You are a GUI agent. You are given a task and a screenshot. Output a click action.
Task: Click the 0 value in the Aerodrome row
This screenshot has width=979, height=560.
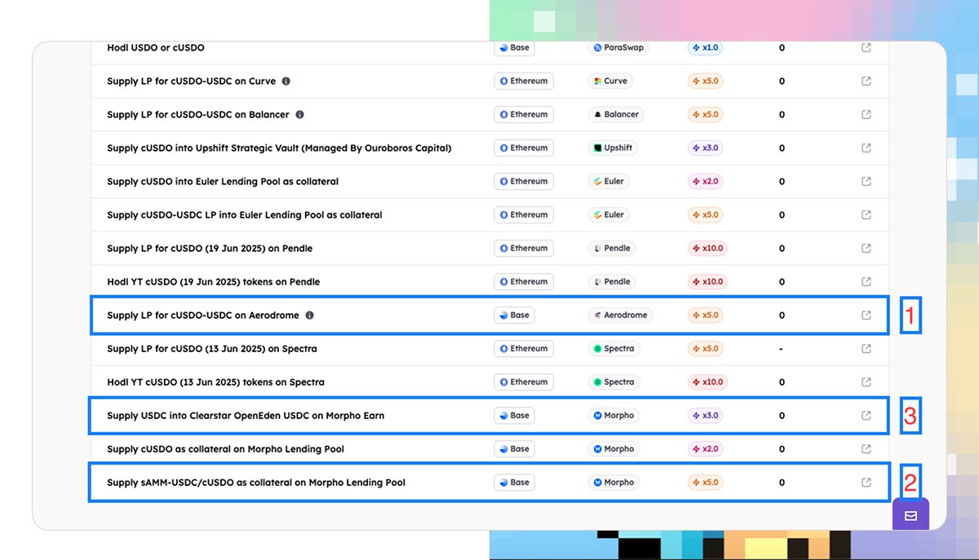point(782,315)
